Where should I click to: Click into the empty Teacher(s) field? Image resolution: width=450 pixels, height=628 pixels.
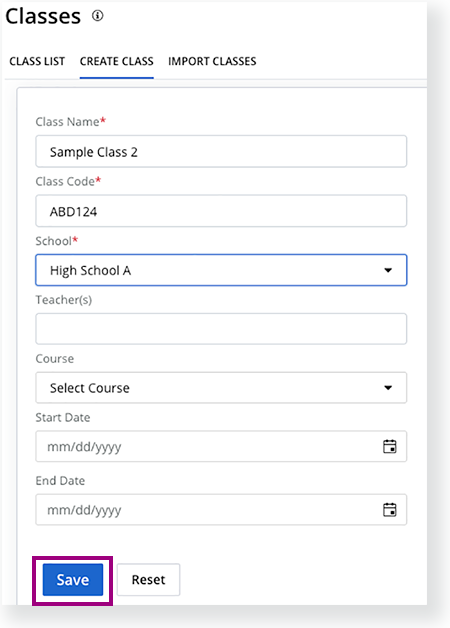221,329
